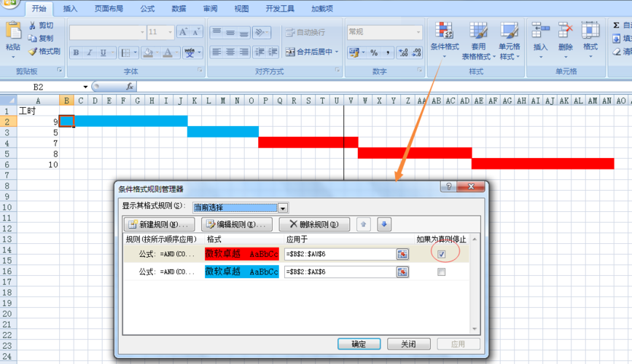Open Format as Table (套用表格格式)
632x364 pixels.
(x=478, y=40)
